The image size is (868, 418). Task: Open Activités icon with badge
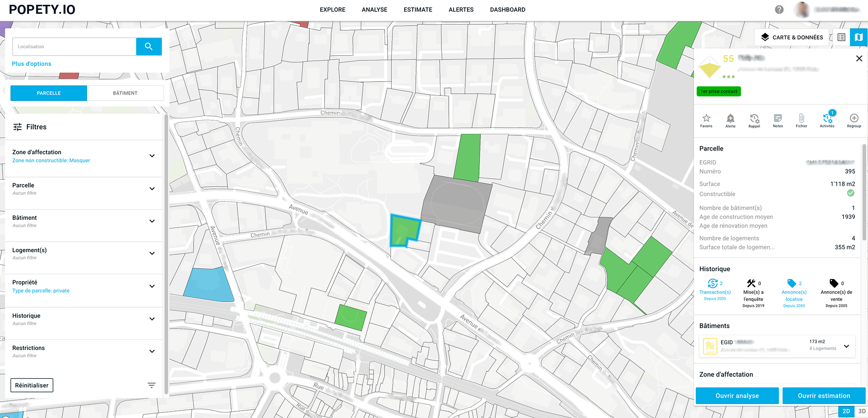[x=827, y=118]
